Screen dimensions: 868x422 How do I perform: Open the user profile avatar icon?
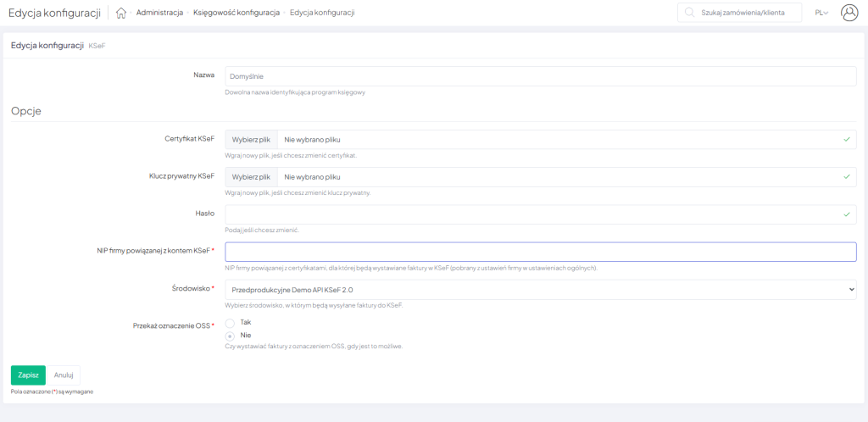[849, 13]
